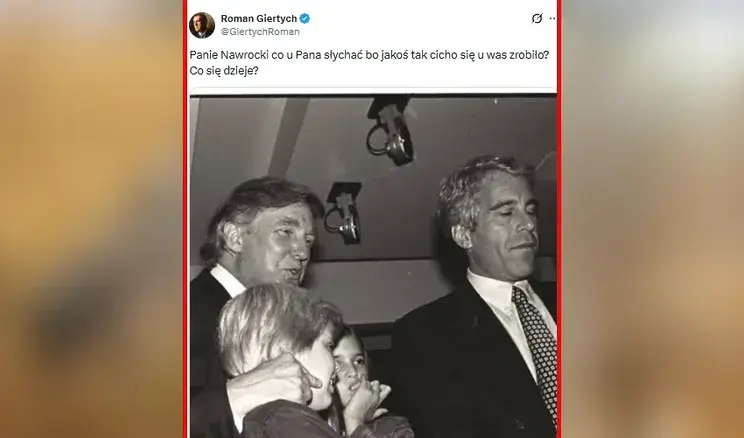The width and height of the screenshot is (744, 438).
Task: Select the tweet text mentioning Nawrocki
Action: (x=369, y=55)
